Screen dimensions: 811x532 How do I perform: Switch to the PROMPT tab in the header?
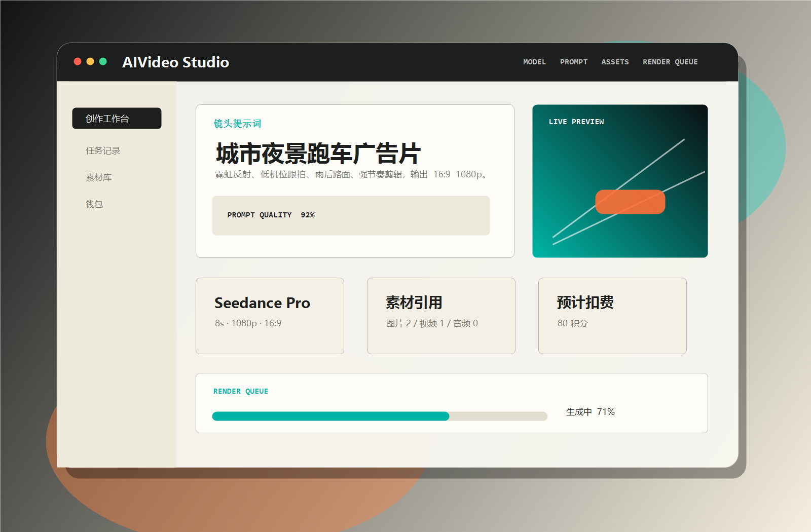(x=573, y=62)
